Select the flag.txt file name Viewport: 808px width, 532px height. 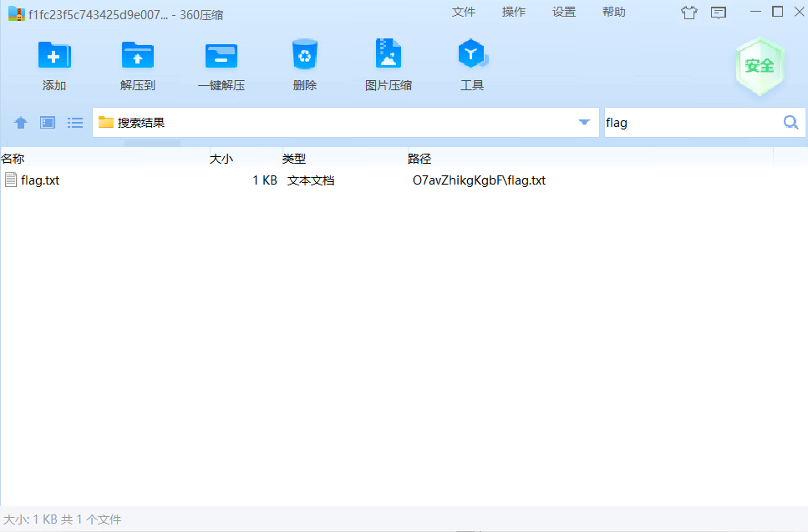tap(40, 180)
